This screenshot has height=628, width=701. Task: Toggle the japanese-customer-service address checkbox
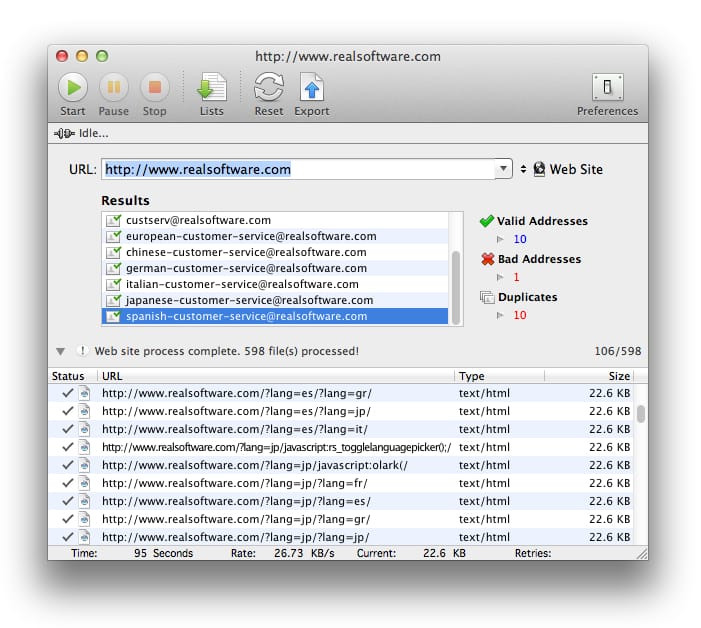(x=114, y=300)
